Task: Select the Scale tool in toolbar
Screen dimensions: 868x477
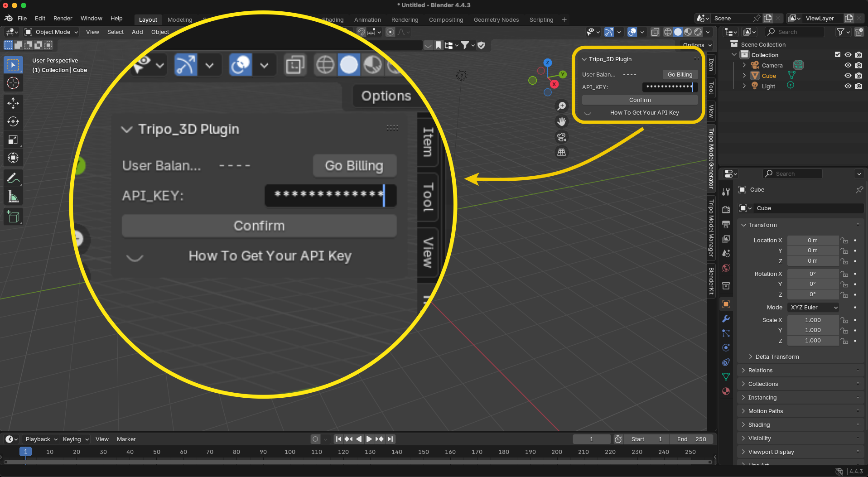Action: [x=13, y=140]
